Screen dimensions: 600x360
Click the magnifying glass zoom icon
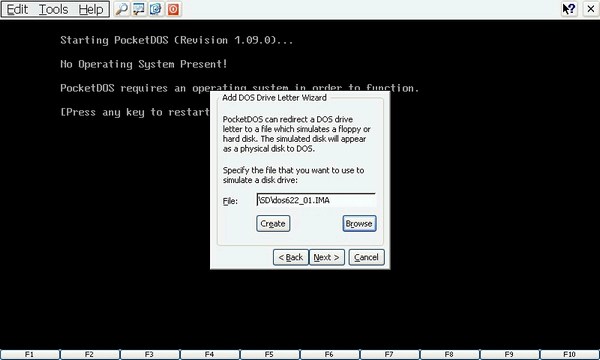(x=122, y=9)
